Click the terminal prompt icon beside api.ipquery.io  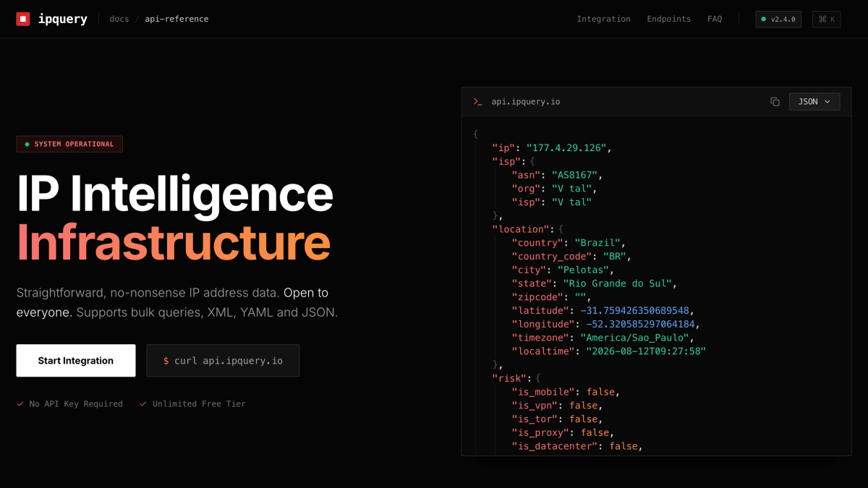coord(477,102)
